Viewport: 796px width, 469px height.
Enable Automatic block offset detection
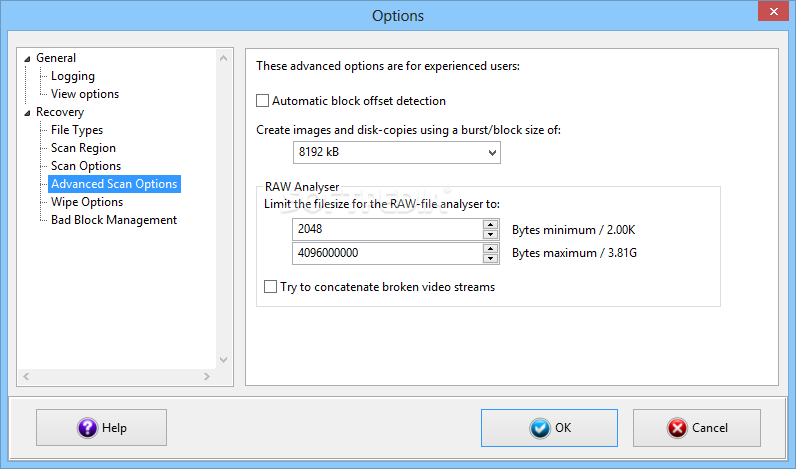(x=262, y=100)
